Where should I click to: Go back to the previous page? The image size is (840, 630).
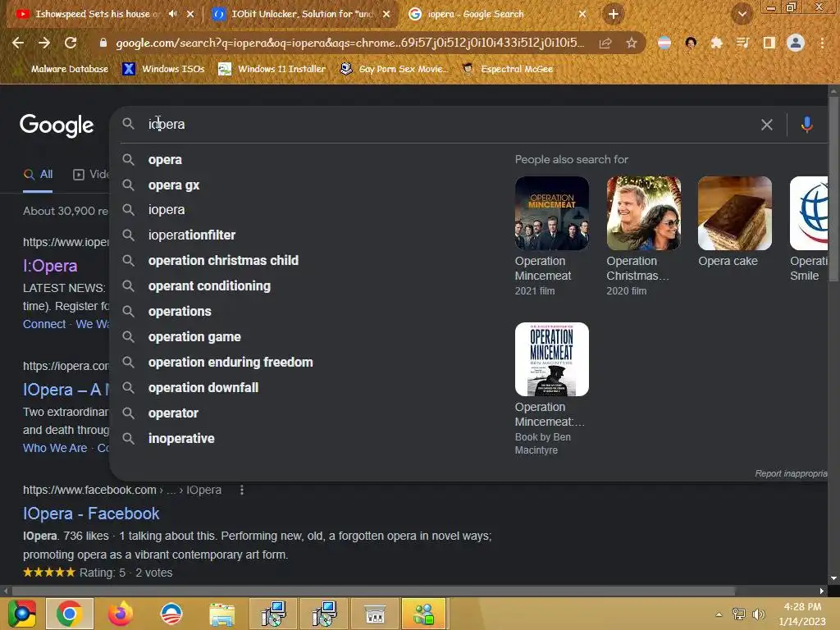pyautogui.click(x=18, y=43)
